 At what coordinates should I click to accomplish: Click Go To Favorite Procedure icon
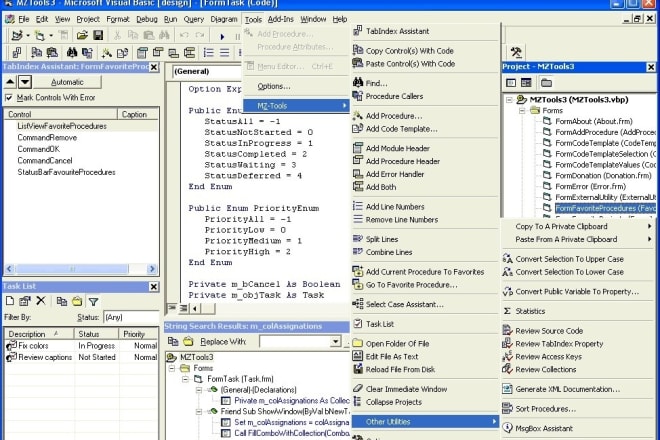click(x=358, y=284)
